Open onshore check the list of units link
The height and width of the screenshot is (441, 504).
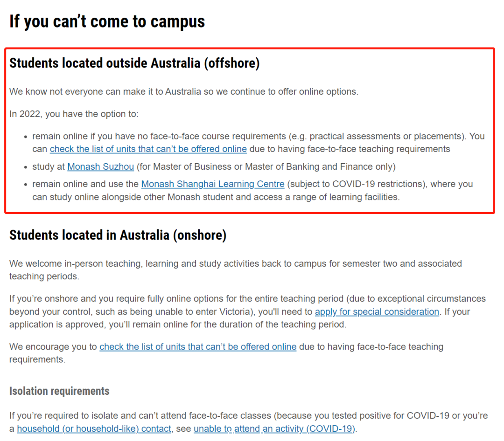[198, 346]
